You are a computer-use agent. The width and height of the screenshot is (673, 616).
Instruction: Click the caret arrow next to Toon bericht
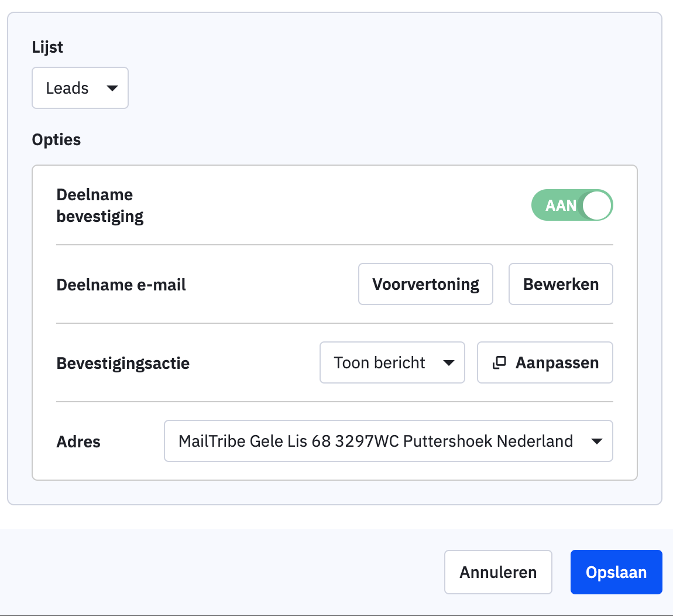[x=449, y=363]
